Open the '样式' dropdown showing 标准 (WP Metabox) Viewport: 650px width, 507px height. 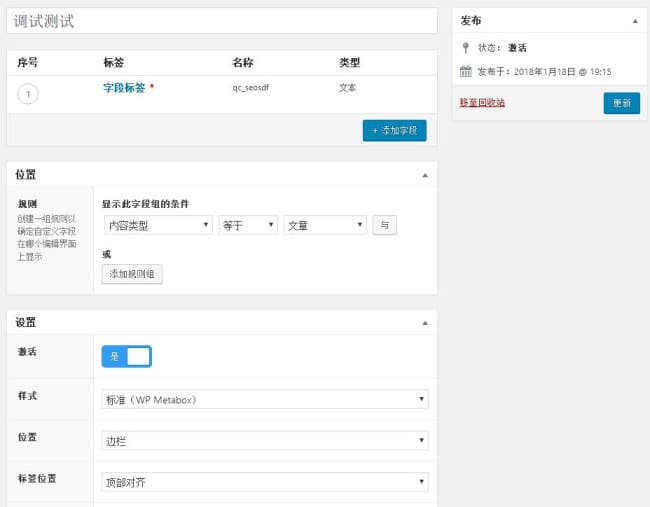pyautogui.click(x=265, y=399)
